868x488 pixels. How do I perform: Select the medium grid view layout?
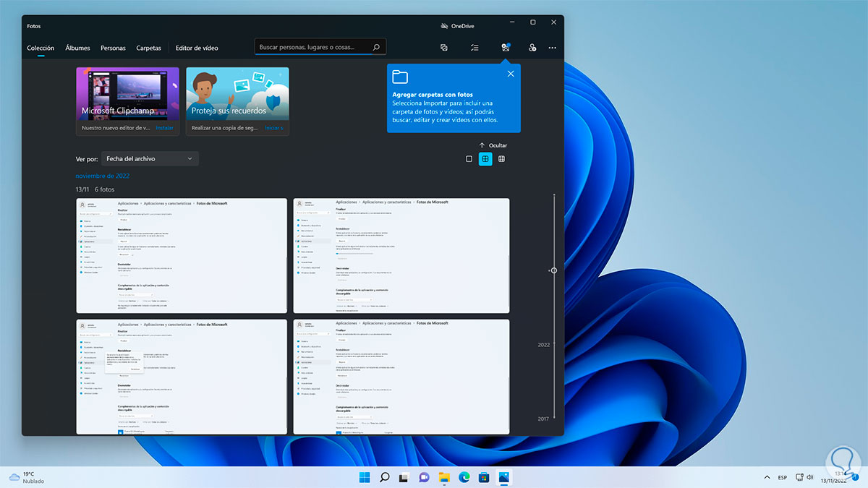(x=485, y=159)
